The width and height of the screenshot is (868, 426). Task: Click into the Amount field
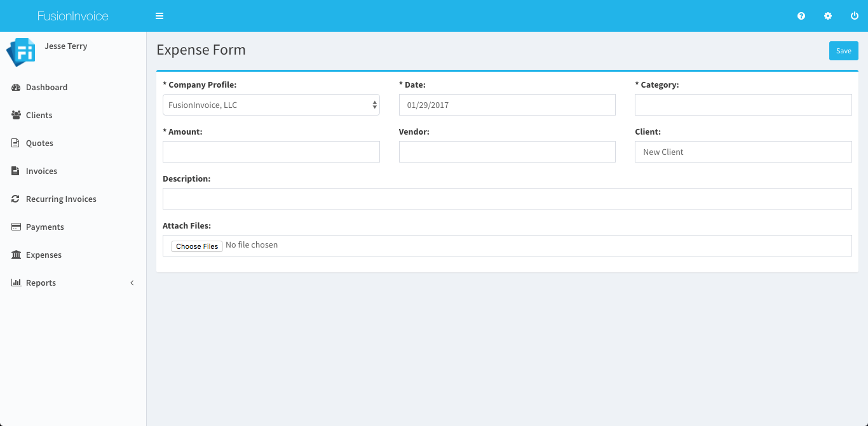coord(271,152)
